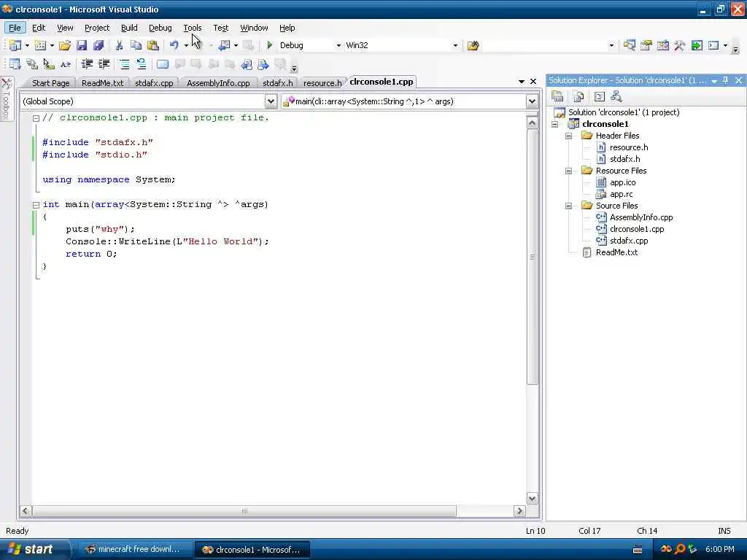
Task: Select ReadMe.txt in Solution Explorer tree
Action: 616,252
